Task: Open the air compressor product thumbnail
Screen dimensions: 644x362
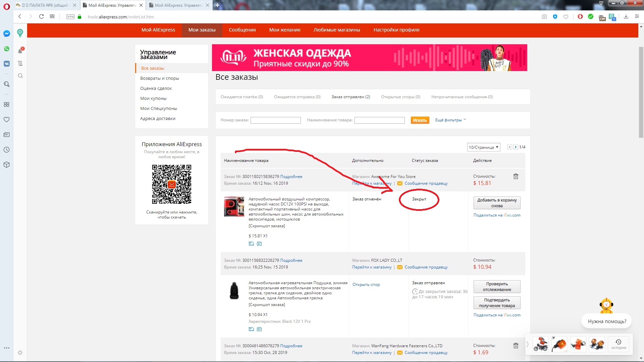Action: point(234,206)
